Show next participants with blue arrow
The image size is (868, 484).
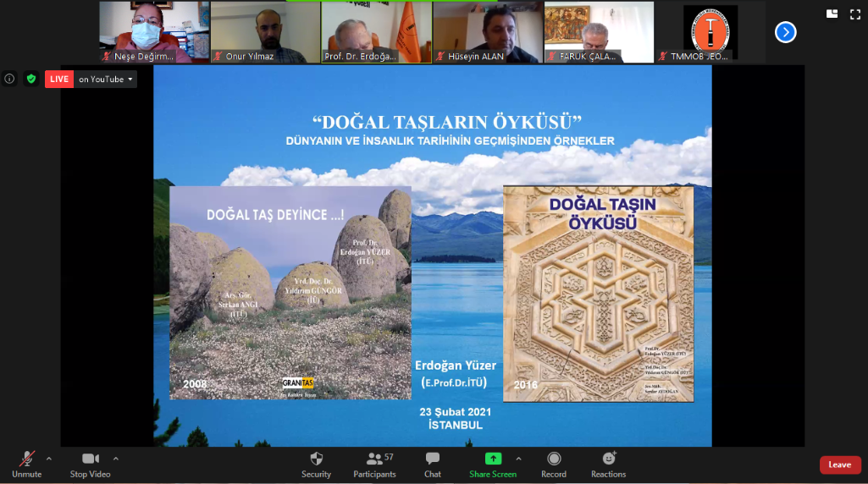[x=786, y=32]
